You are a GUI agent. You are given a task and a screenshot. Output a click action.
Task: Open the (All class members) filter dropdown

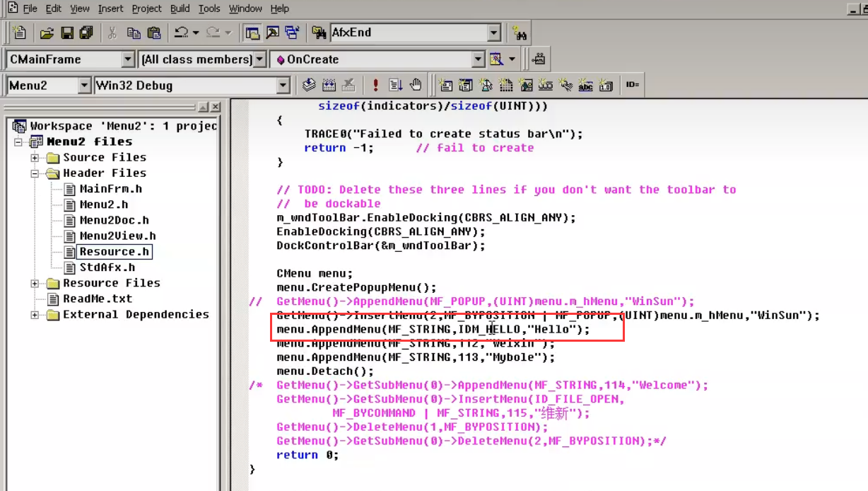259,59
